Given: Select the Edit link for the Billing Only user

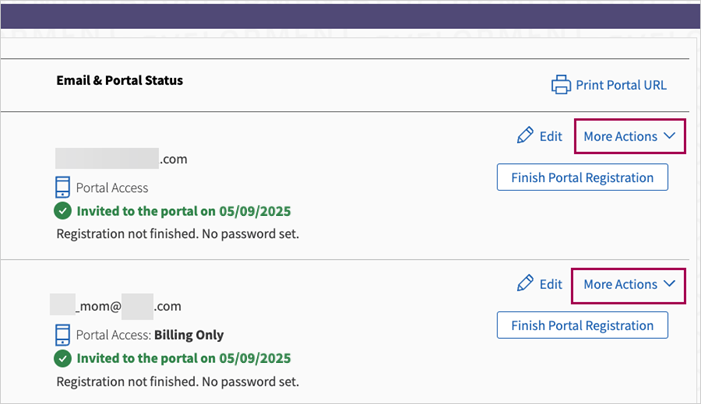Looking at the screenshot, I should click(550, 284).
